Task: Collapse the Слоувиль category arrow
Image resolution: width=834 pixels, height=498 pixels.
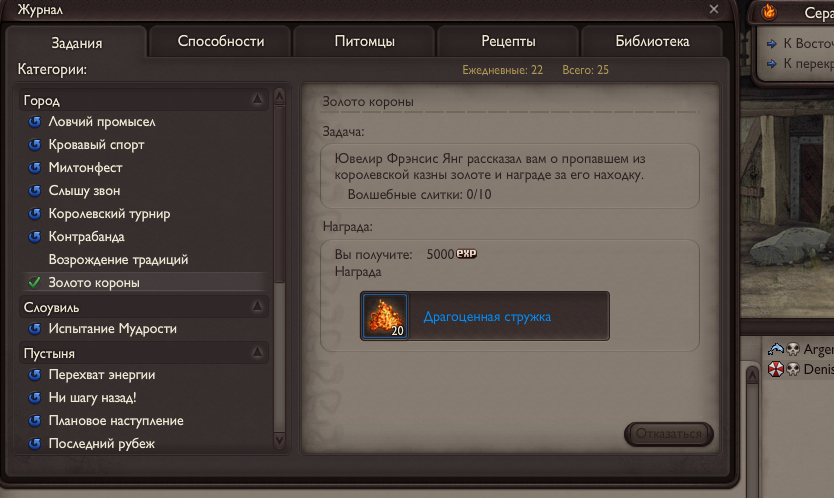Action: pyautogui.click(x=257, y=306)
